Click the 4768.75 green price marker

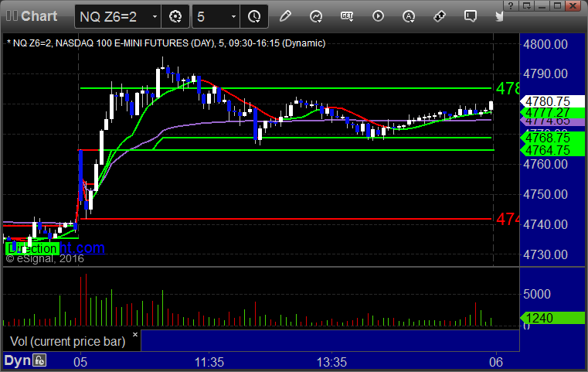click(x=552, y=138)
